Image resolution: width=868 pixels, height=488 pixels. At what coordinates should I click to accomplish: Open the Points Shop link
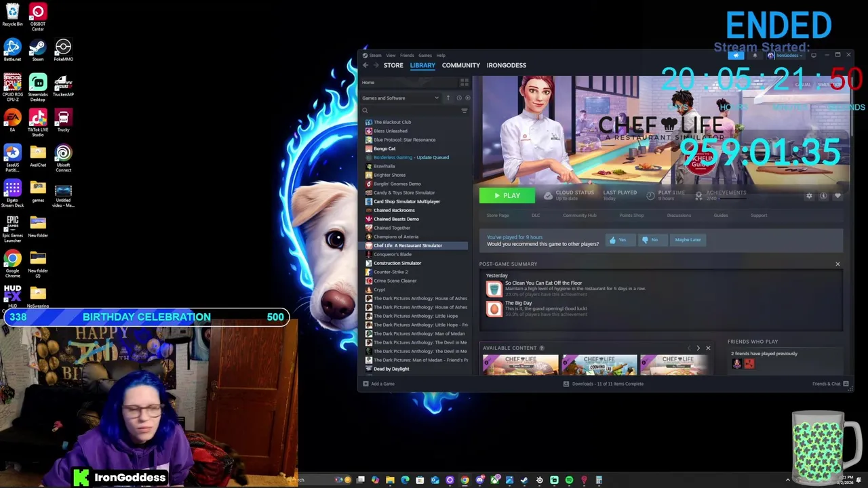click(x=631, y=216)
